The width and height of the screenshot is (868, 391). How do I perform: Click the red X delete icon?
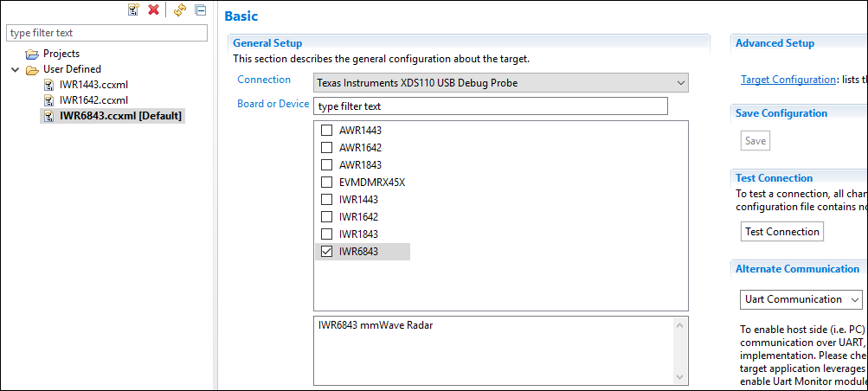click(x=154, y=10)
